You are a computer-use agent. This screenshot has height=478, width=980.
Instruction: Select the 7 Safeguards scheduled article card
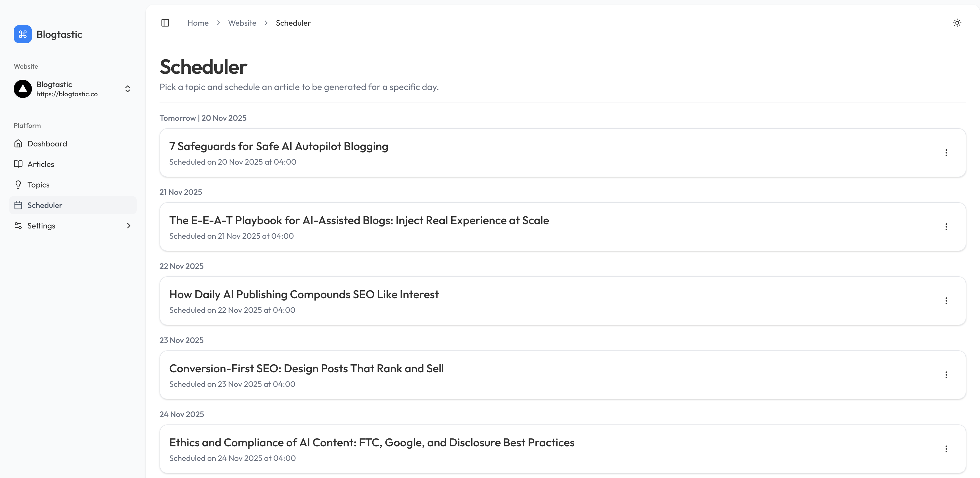[x=533, y=153]
